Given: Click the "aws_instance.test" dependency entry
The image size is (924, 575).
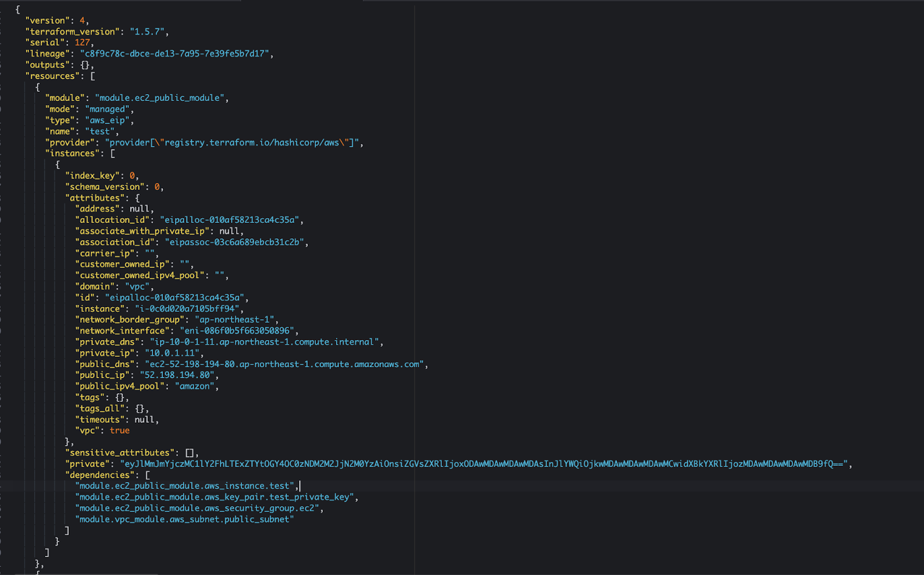Looking at the screenshot, I should [185, 486].
